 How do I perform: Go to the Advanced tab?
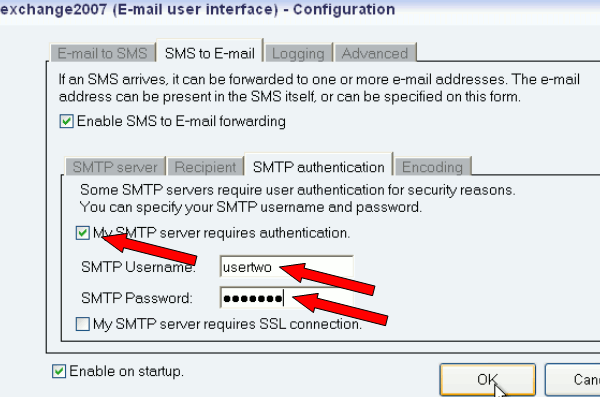tap(375, 53)
